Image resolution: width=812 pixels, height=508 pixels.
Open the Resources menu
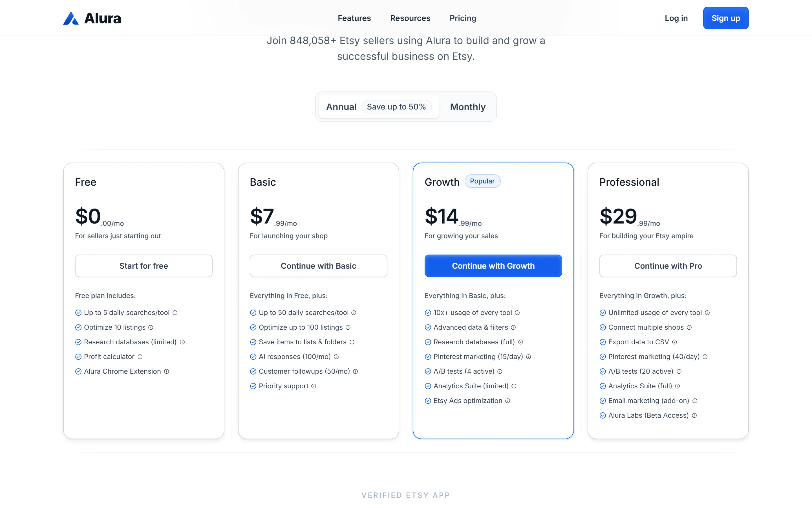pos(410,18)
